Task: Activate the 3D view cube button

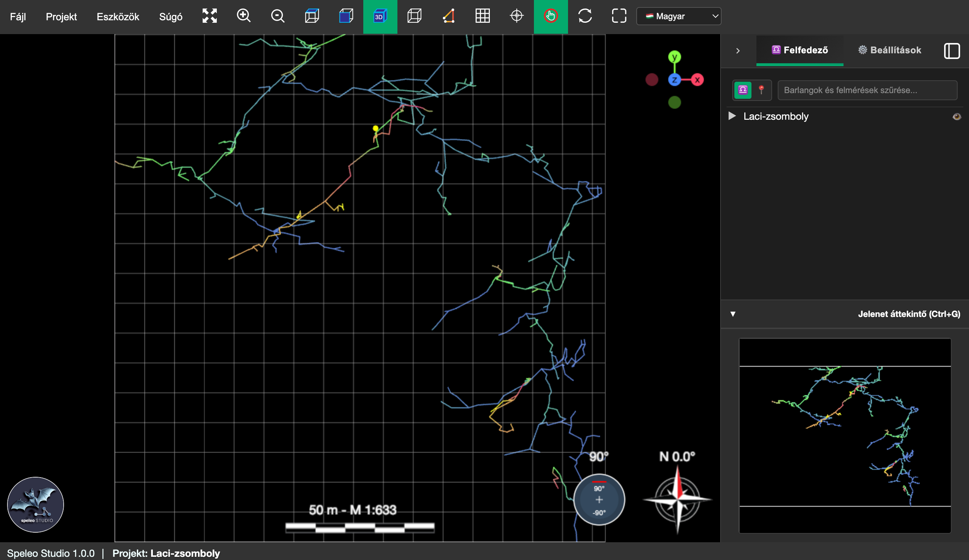Action: [x=380, y=16]
